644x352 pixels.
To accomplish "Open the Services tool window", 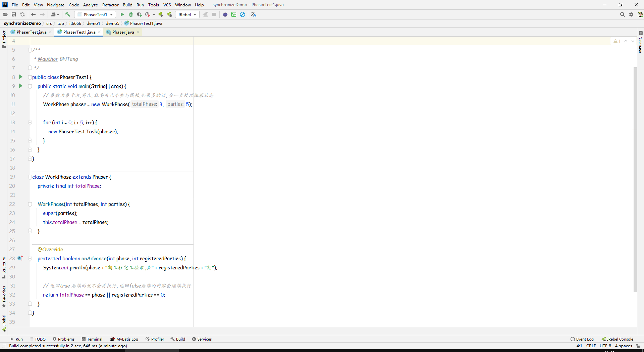I will [x=202, y=339].
